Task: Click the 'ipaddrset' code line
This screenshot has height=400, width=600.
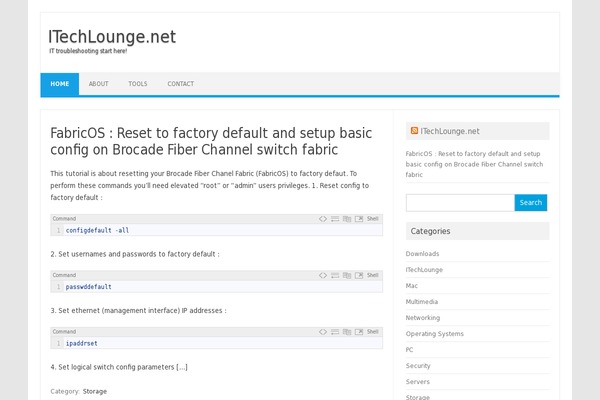Action: [x=82, y=343]
